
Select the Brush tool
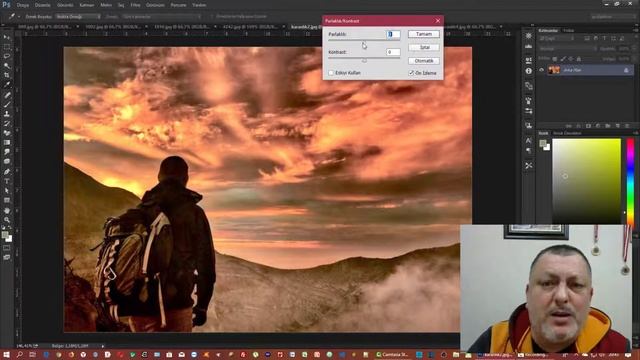coord(7,104)
